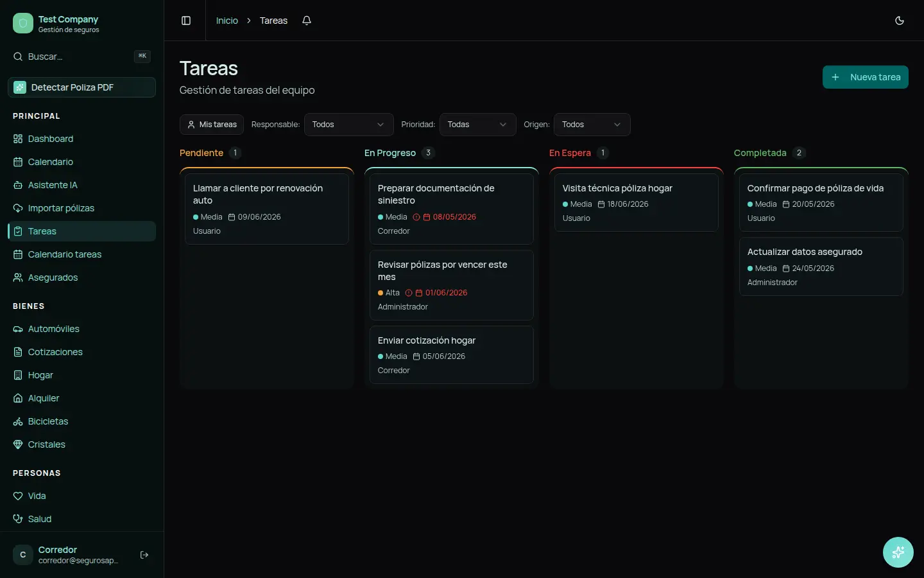Open Automóviles car icon
The width and height of the screenshot is (924, 578).
coord(18,329)
